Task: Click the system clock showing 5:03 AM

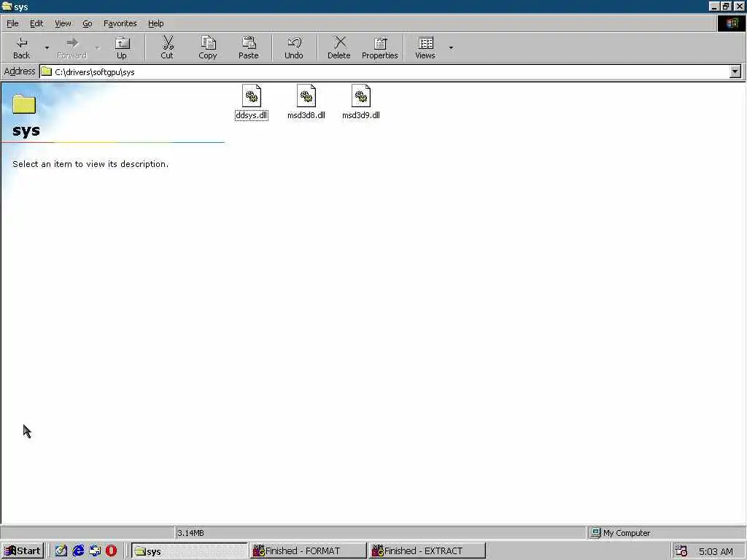Action: coord(716,551)
